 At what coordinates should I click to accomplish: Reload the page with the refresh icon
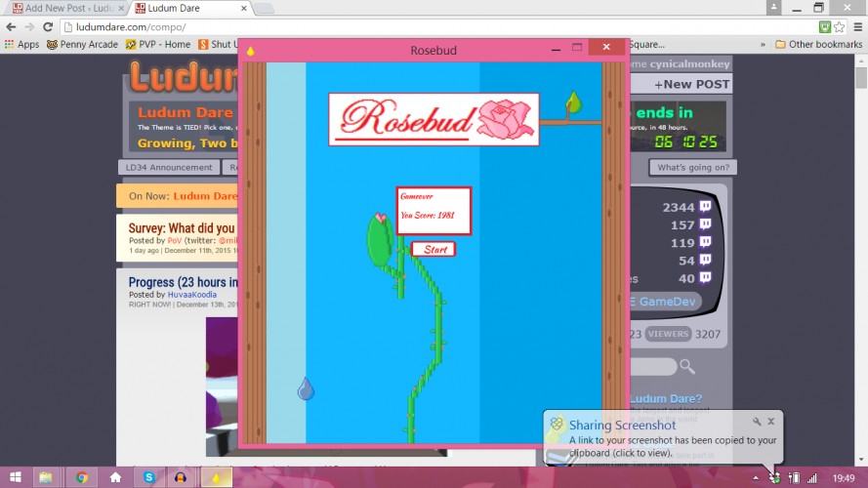pyautogui.click(x=48, y=26)
